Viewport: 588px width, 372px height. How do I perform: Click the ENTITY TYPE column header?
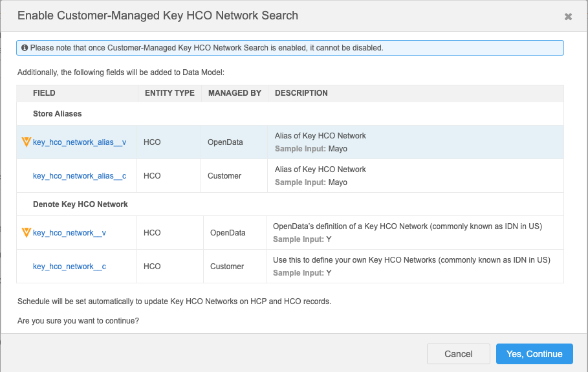(x=169, y=93)
